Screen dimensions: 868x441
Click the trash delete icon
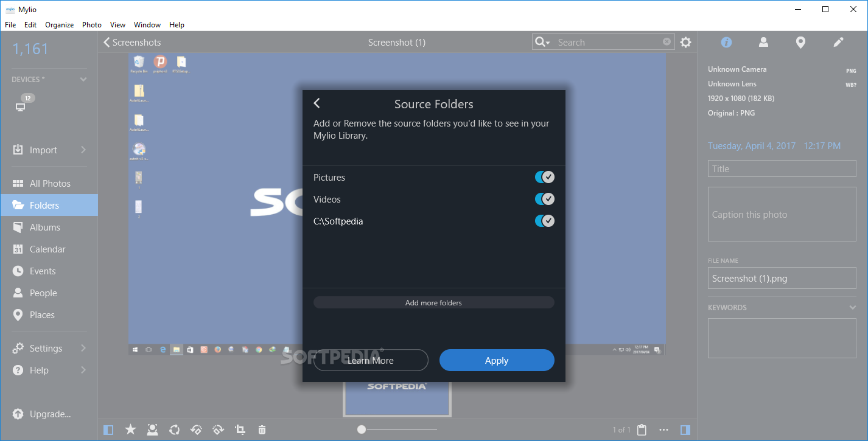point(262,430)
